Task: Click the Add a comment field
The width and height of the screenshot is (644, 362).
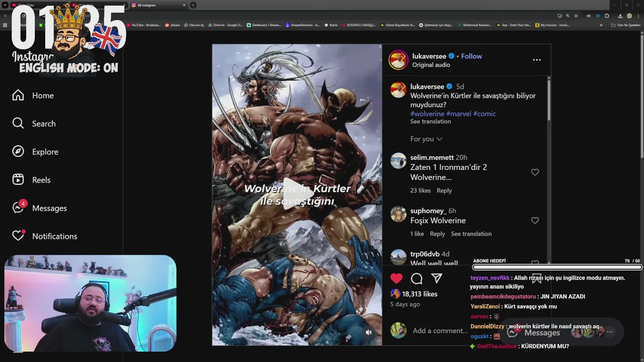Action: coord(440,330)
